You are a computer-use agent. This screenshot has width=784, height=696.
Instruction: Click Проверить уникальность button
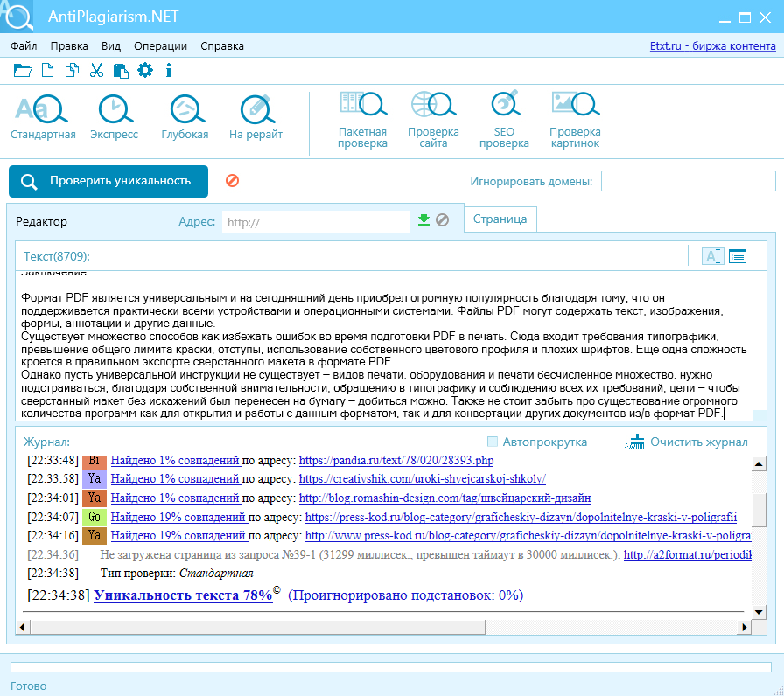coord(108,181)
